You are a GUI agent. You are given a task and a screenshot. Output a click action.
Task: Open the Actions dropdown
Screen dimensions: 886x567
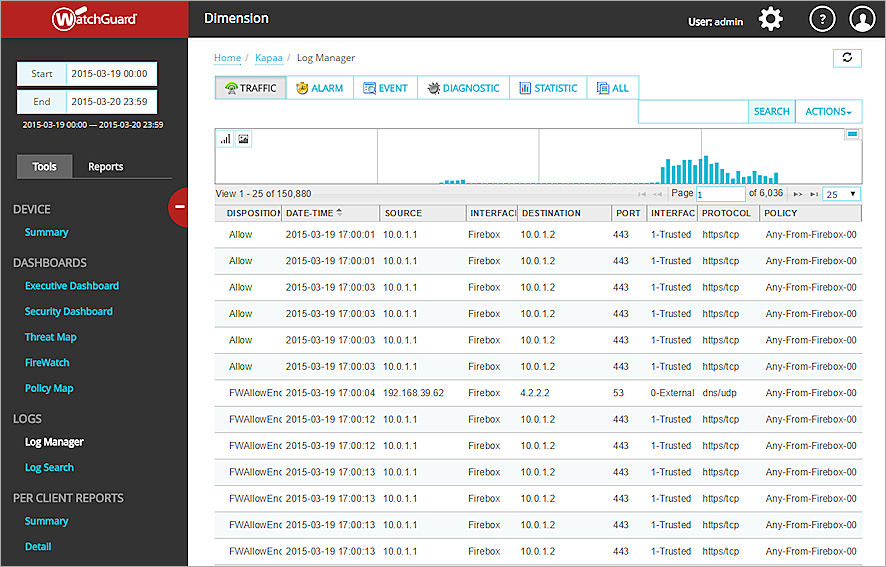(x=828, y=112)
